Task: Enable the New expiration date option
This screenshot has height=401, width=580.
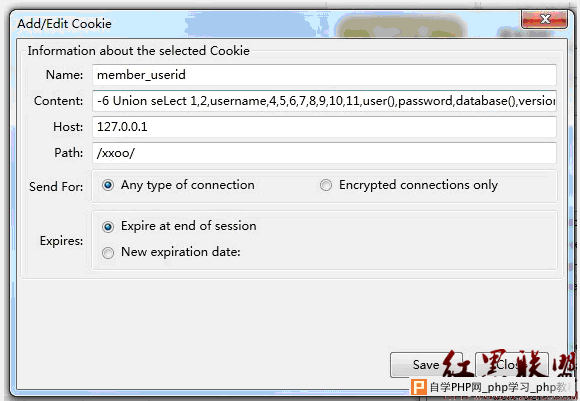Action: tap(108, 253)
